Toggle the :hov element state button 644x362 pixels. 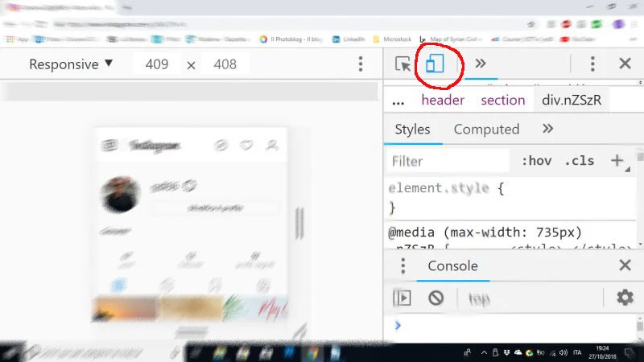[536, 161]
